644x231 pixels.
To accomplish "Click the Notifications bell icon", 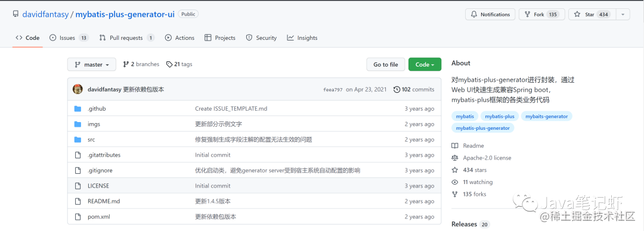I will pyautogui.click(x=474, y=14).
